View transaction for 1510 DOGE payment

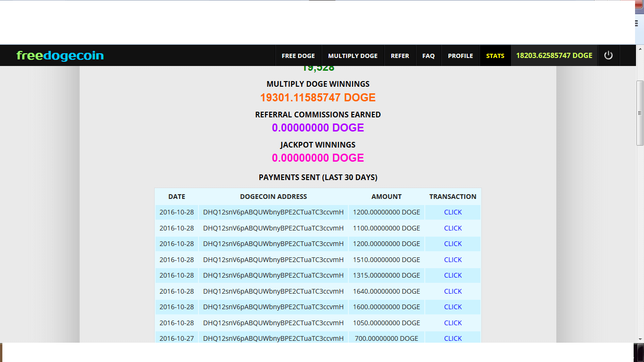coord(453,260)
